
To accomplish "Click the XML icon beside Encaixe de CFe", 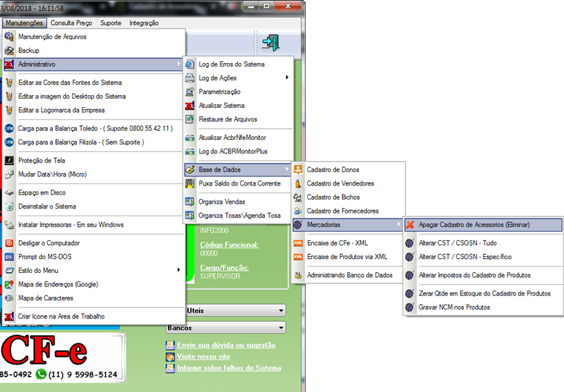I will click(298, 243).
